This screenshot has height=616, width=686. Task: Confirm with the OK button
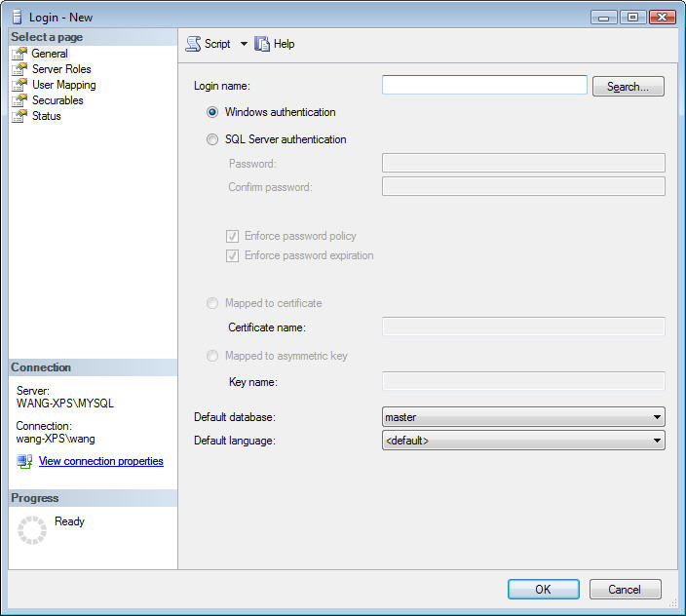point(544,590)
